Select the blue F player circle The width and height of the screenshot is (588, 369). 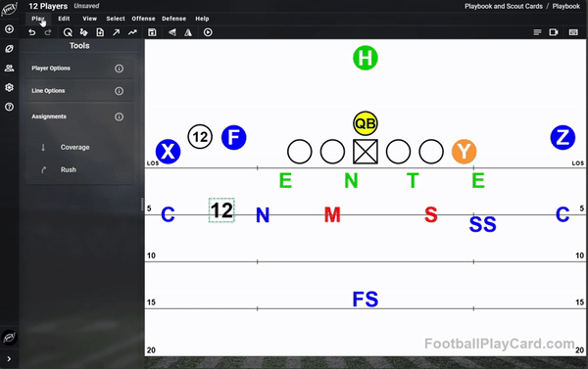[x=233, y=137]
